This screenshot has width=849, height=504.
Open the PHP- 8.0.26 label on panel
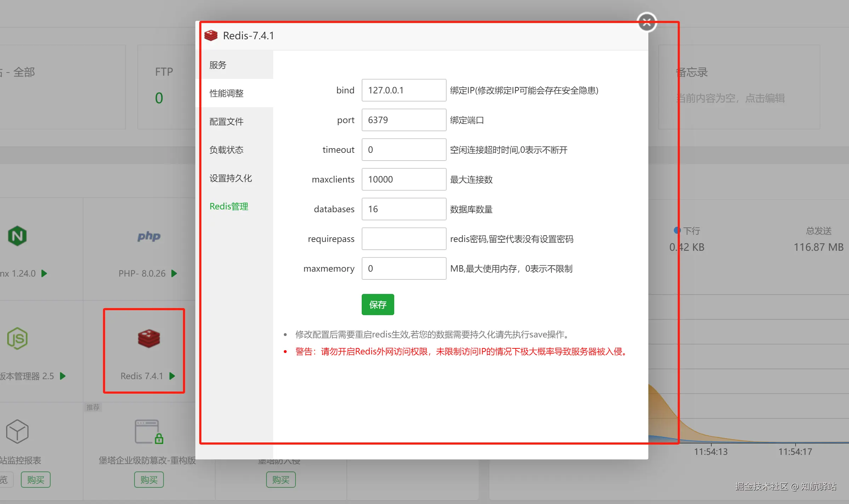click(x=142, y=273)
